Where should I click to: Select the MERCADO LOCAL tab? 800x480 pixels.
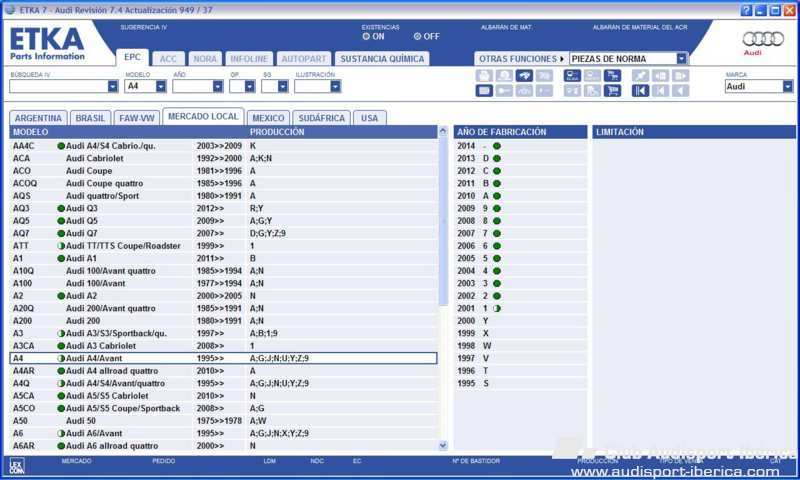pyautogui.click(x=203, y=116)
